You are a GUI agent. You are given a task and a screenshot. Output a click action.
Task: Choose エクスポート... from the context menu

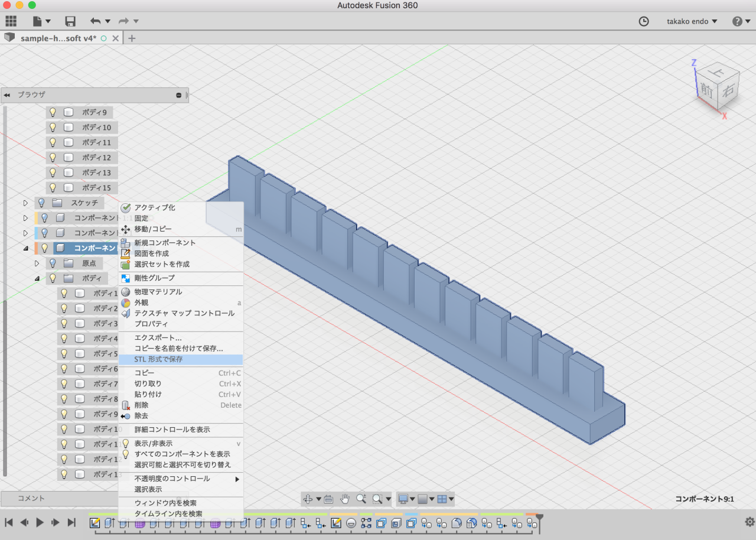pos(181,338)
